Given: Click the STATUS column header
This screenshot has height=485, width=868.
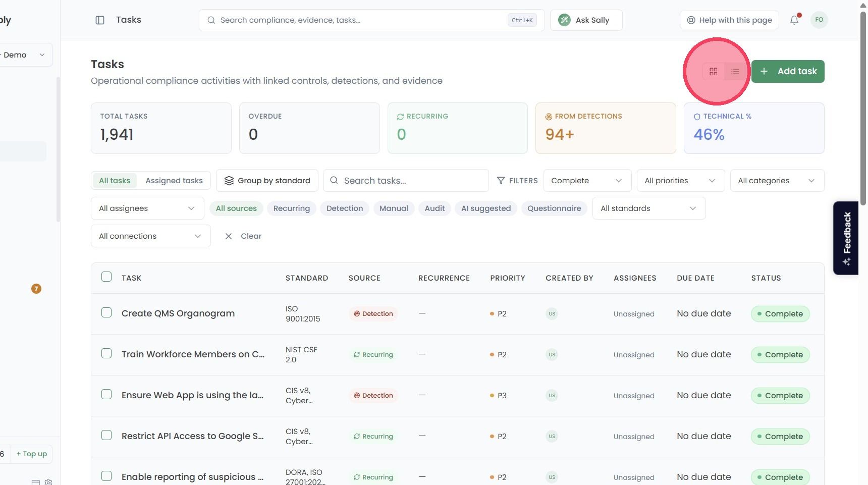Looking at the screenshot, I should (766, 278).
